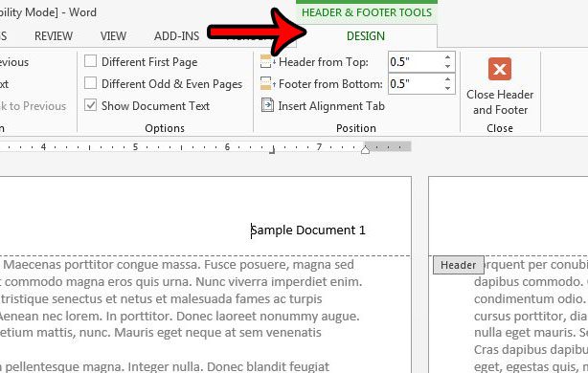Enable Different First Page checkbox
The width and height of the screenshot is (588, 373).
coord(90,61)
